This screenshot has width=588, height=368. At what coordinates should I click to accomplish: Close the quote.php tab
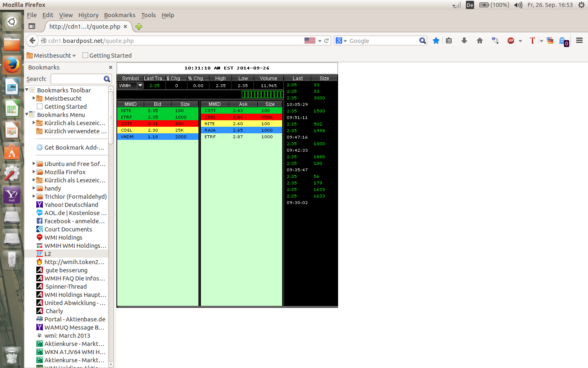click(125, 27)
